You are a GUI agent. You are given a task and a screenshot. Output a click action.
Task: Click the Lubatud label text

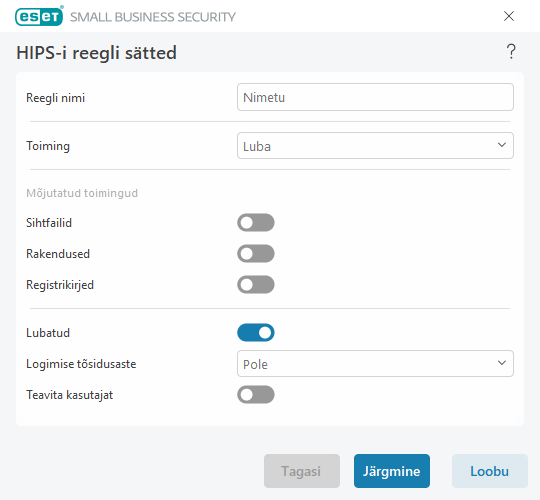(48, 333)
